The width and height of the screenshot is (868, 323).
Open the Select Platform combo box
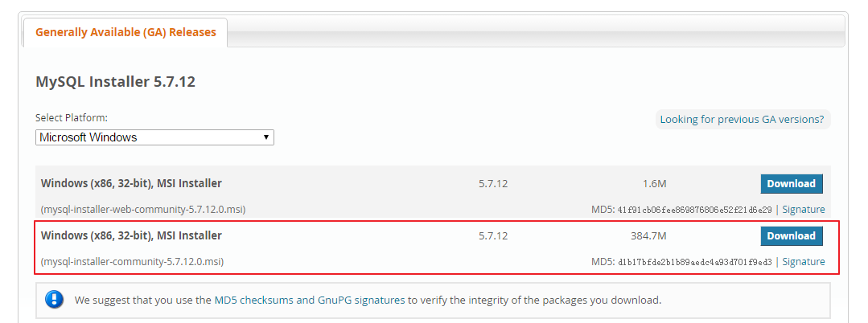click(x=154, y=137)
